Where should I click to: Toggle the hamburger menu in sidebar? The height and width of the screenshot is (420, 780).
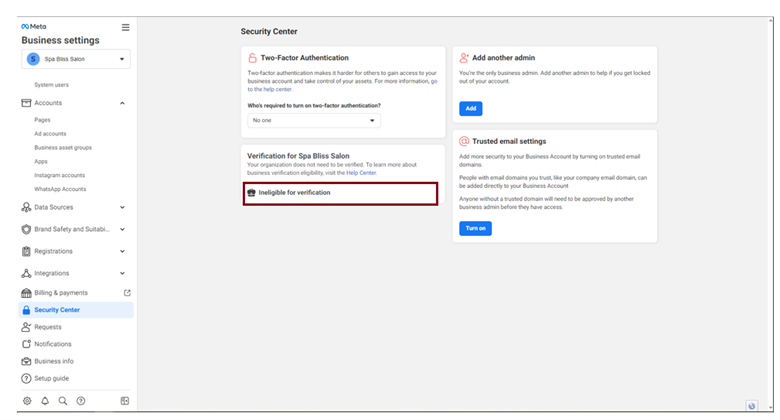(x=125, y=27)
